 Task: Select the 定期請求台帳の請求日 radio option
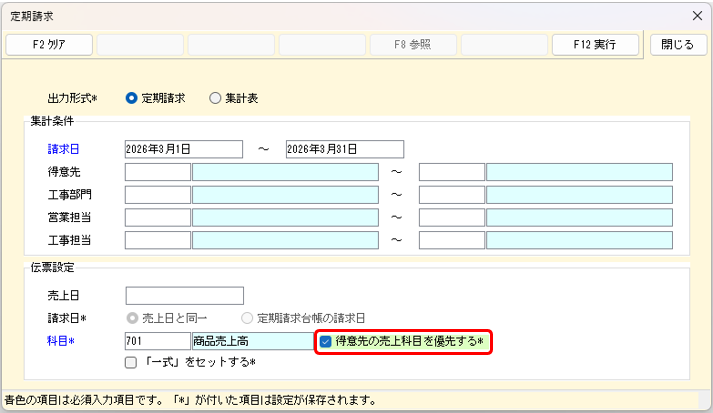(x=247, y=318)
